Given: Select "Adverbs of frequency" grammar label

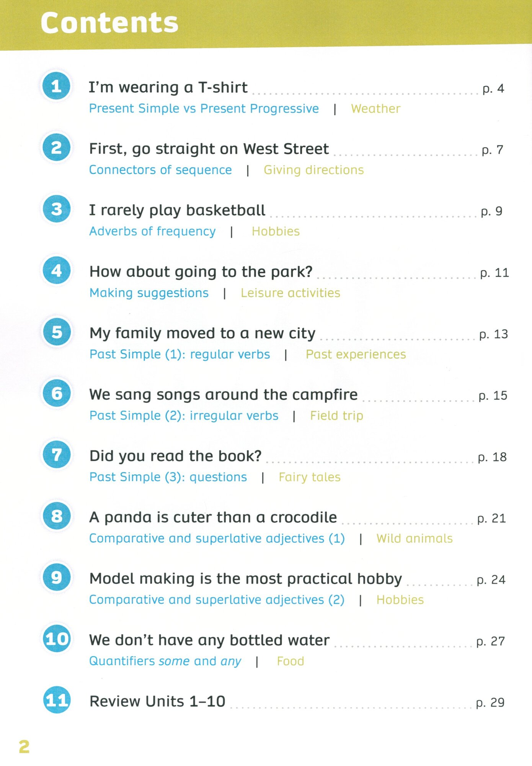Looking at the screenshot, I should (x=152, y=231).
